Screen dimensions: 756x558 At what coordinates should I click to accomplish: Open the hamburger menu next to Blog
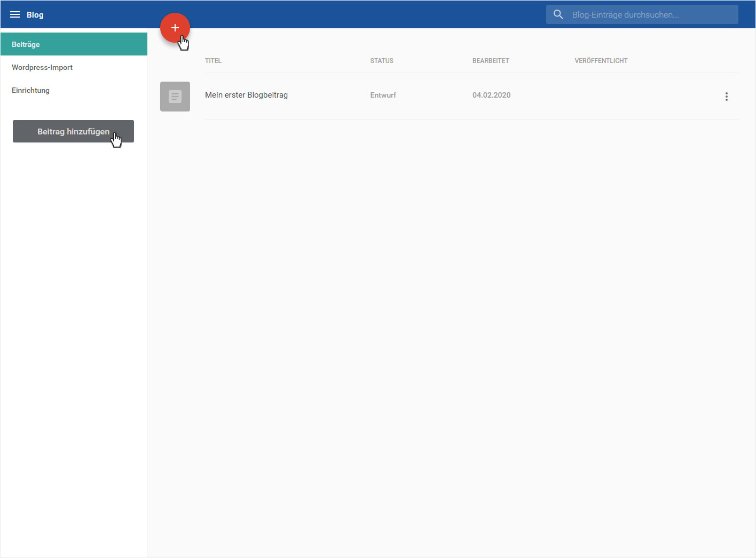click(x=15, y=14)
